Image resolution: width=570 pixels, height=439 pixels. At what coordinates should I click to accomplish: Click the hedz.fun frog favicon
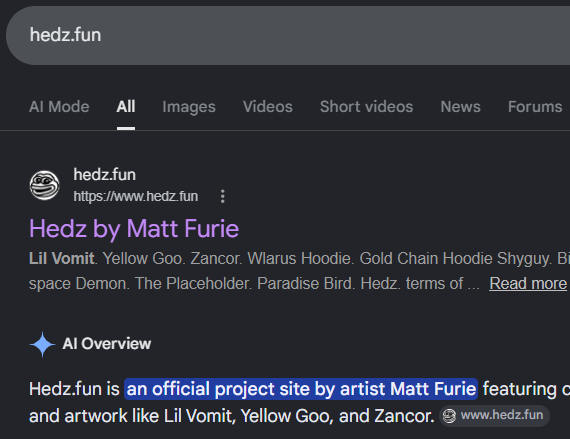click(44, 185)
